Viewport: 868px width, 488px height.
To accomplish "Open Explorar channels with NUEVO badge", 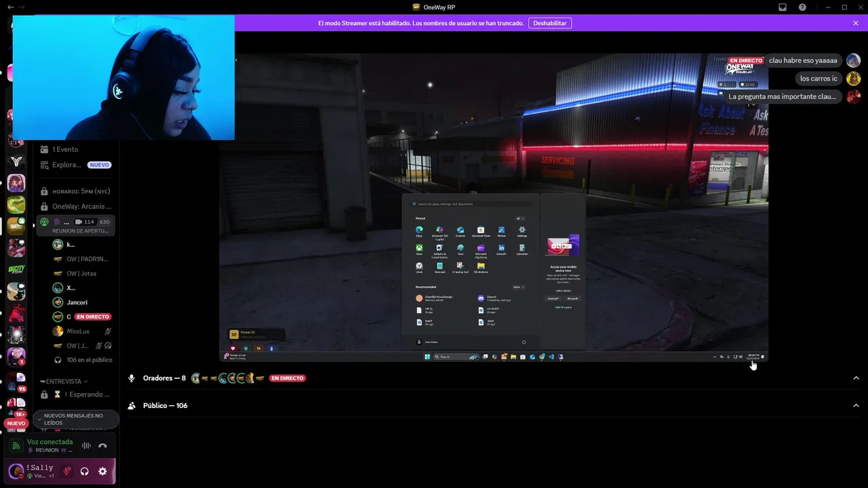I will tap(76, 165).
